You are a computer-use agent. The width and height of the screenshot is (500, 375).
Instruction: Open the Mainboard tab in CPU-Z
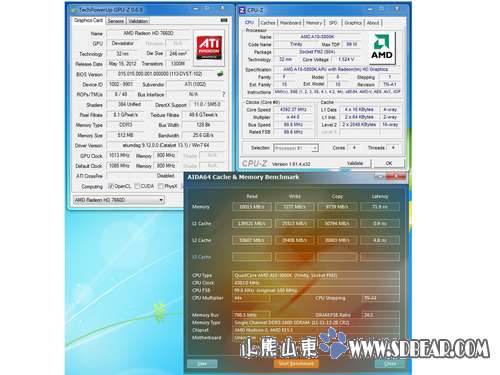click(x=290, y=23)
